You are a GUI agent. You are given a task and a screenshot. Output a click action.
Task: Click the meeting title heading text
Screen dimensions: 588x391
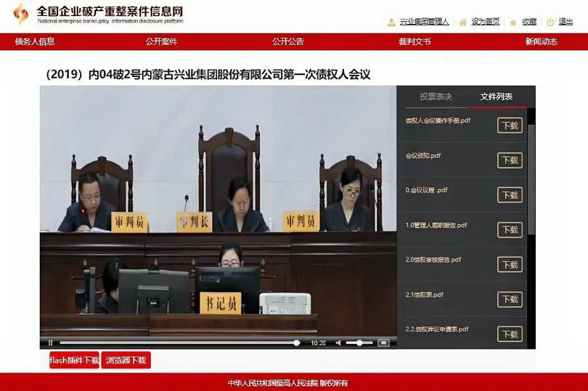click(208, 74)
